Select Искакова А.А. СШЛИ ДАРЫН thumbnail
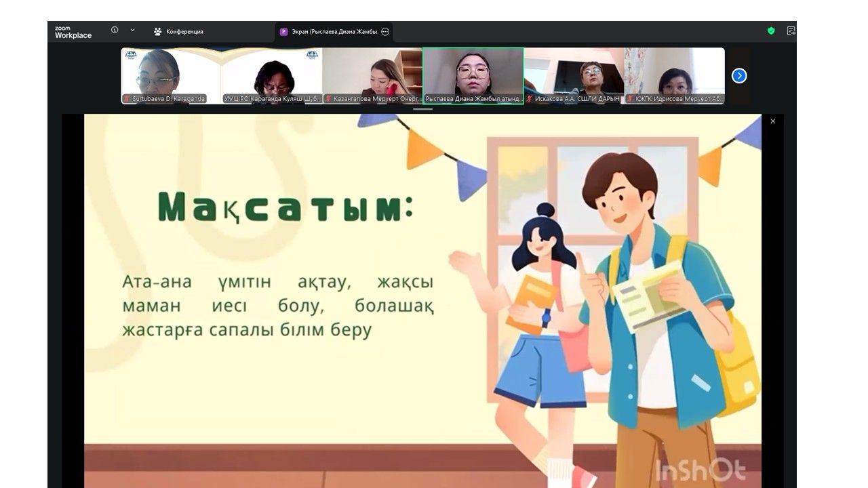868x488 pixels. [574, 72]
